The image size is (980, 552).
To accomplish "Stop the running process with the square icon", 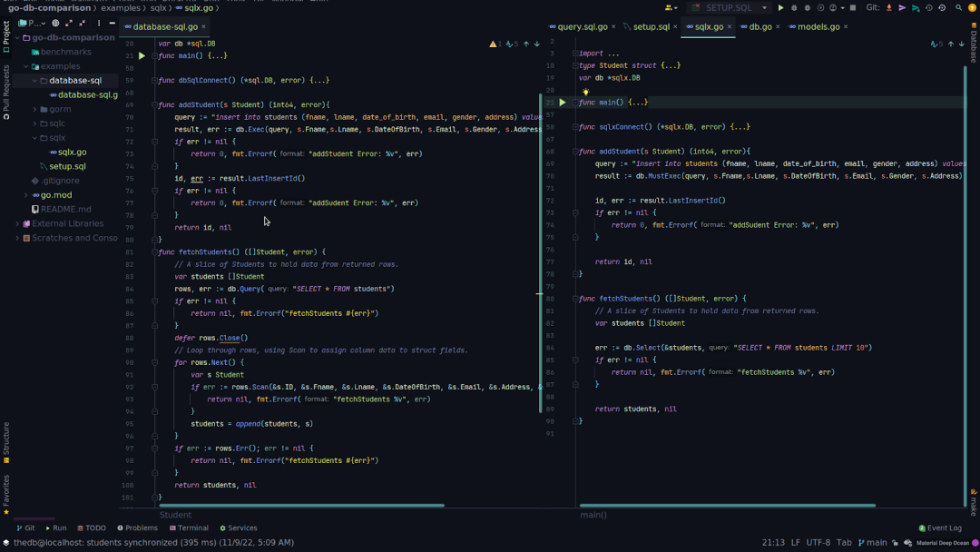I will pyautogui.click(x=852, y=8).
